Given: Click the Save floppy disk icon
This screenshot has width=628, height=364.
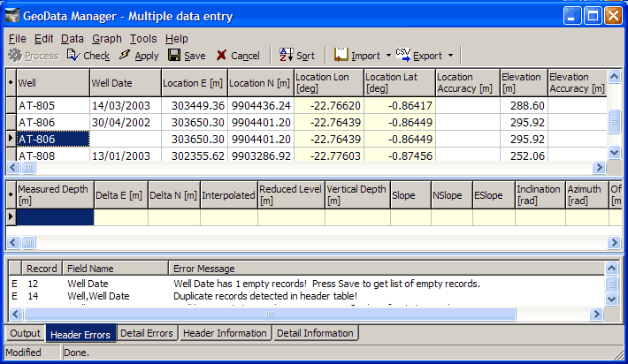Looking at the screenshot, I should [174, 55].
